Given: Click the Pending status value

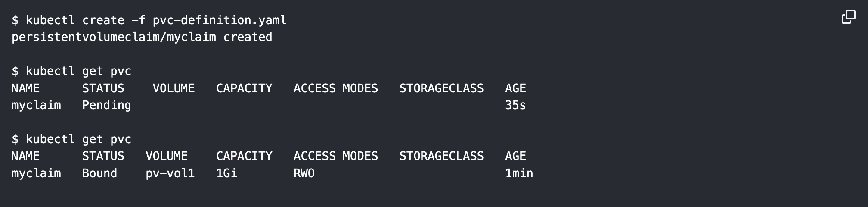Looking at the screenshot, I should (107, 105).
